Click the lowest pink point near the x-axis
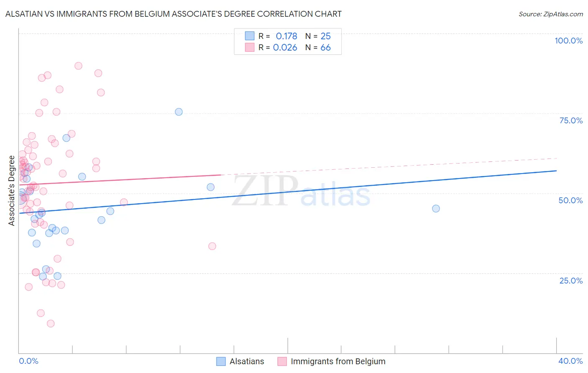 [x=51, y=323]
